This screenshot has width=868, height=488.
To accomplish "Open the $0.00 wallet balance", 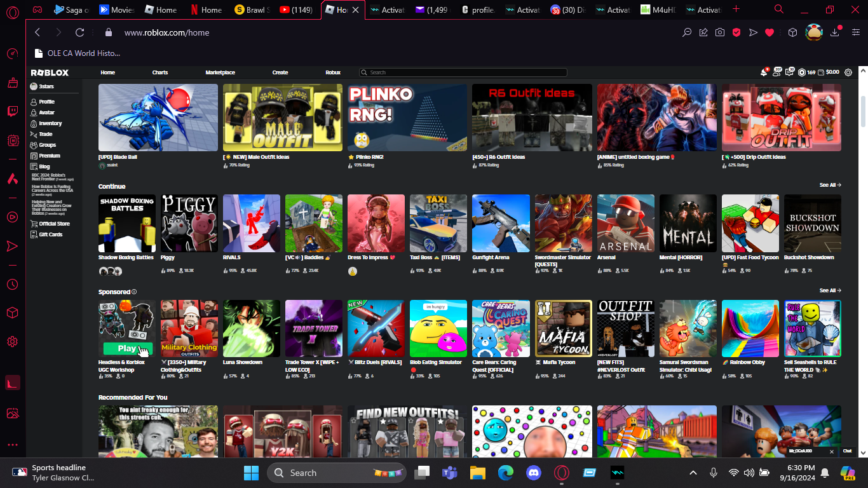I will pyautogui.click(x=829, y=72).
